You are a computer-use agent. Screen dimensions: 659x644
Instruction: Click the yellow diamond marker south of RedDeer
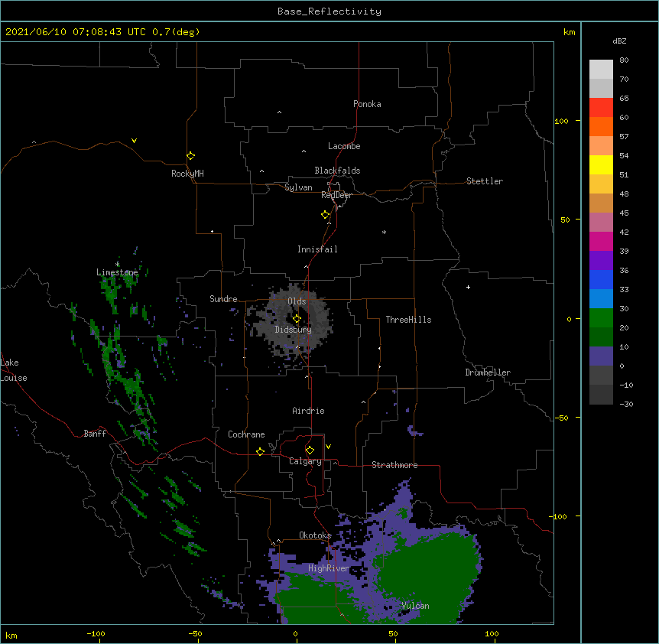point(326,215)
